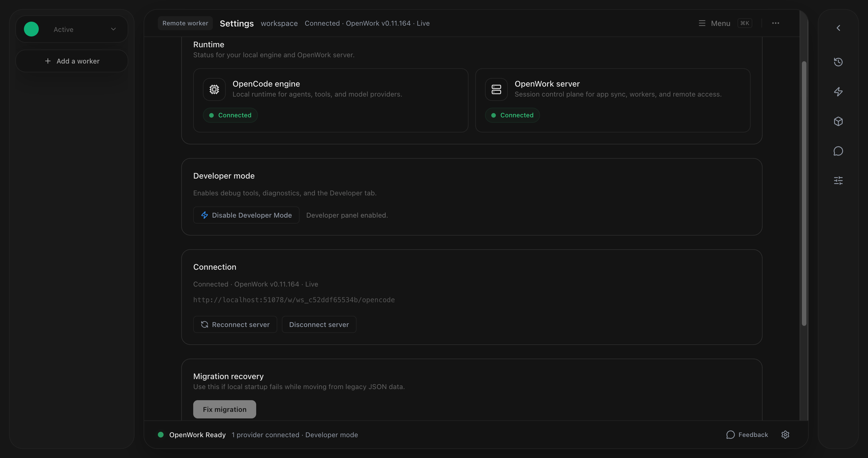Screen dimensions: 868x458
Task: Click the Disconnect server button
Action: click(319, 325)
